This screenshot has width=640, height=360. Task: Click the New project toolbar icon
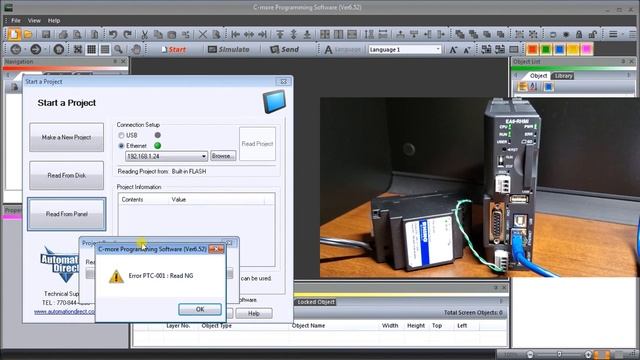(x=14, y=34)
